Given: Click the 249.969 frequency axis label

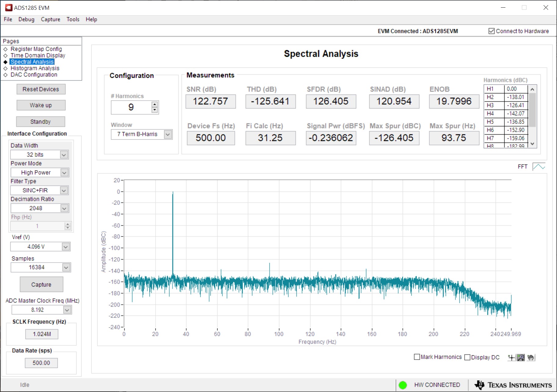Looking at the screenshot, I should coord(511,334).
